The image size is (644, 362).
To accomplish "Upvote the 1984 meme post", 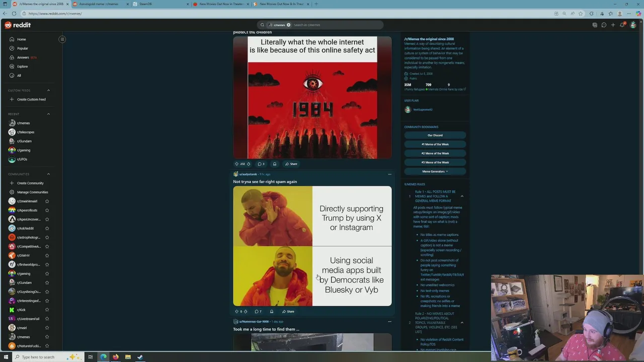I will click(237, 164).
